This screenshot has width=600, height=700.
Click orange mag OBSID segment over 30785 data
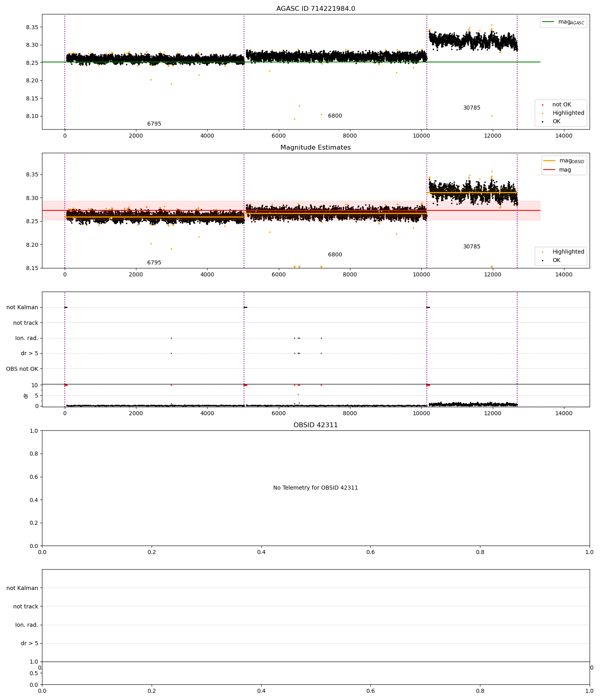click(x=472, y=193)
